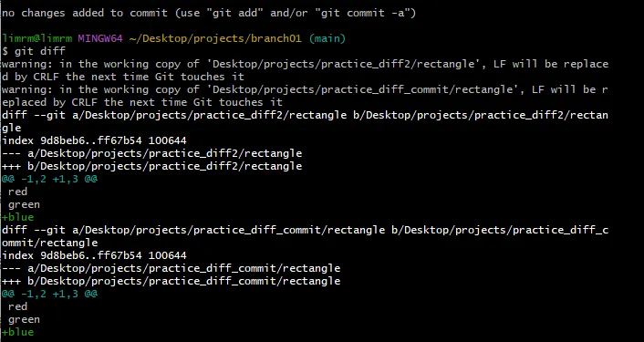Click the '--- a/Desktop/projects/practice_diff_commit/rectangle' line
The width and height of the screenshot is (644, 342).
171,268
